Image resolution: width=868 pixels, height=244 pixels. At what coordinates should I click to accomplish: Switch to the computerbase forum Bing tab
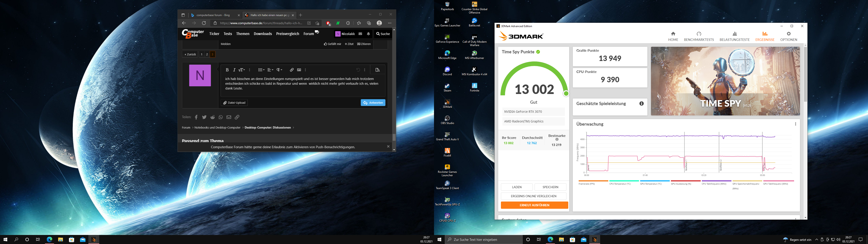click(213, 15)
